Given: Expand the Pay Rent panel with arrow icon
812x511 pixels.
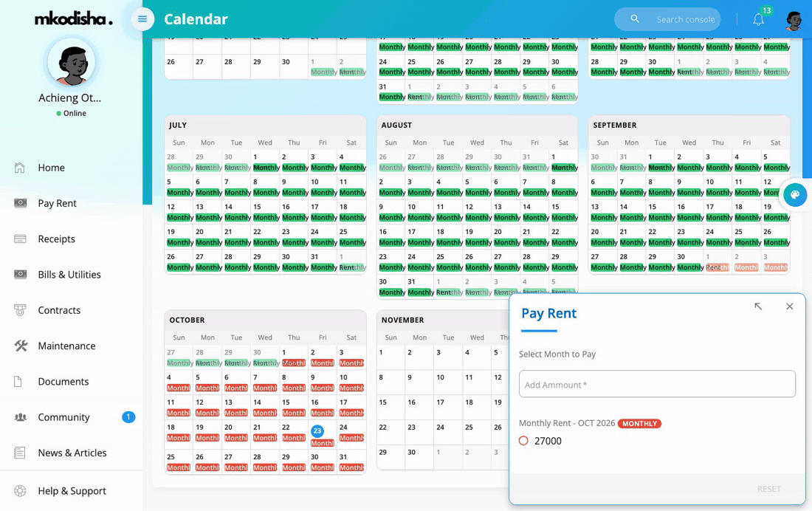Looking at the screenshot, I should pyautogui.click(x=758, y=306).
